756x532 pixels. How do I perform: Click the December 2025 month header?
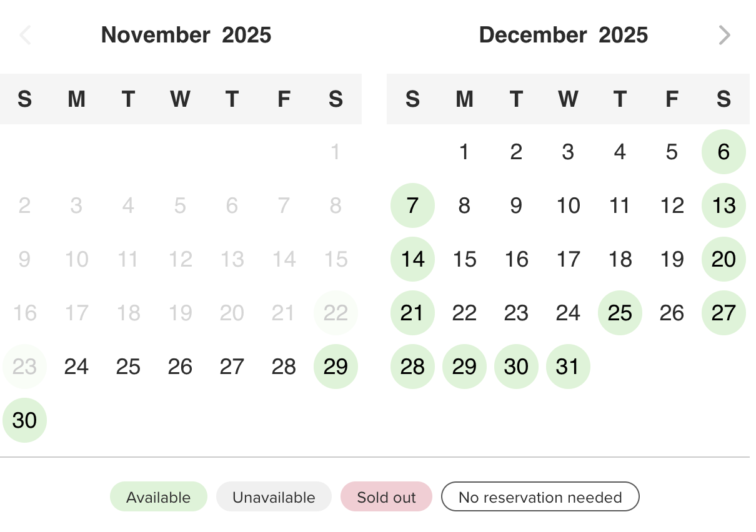click(x=563, y=35)
